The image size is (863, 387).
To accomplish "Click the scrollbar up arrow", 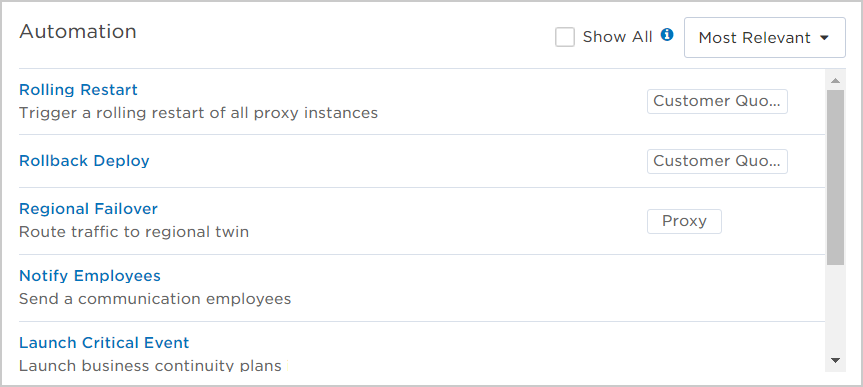I will (835, 80).
